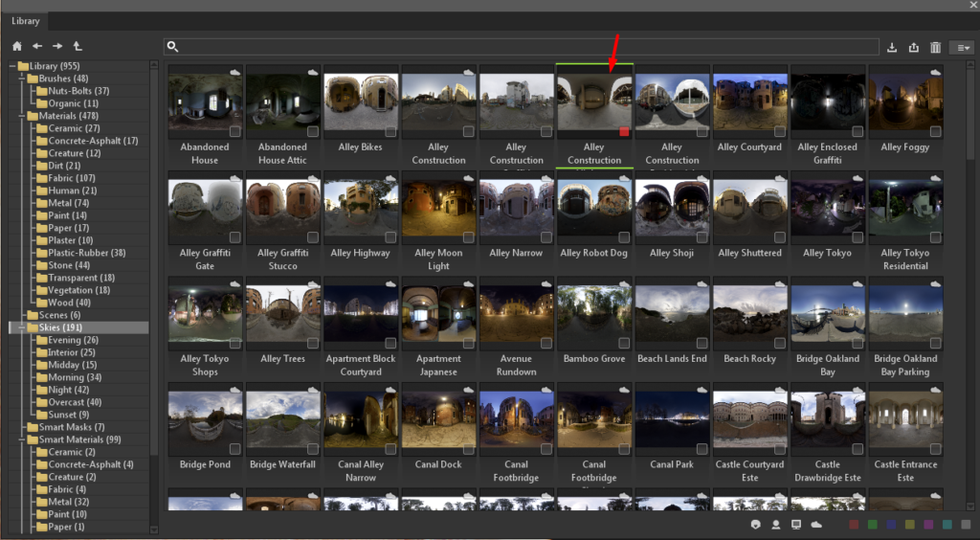Click the cloud icon on Alley Moon Light
This screenshot has width=980, height=540.
click(x=469, y=178)
